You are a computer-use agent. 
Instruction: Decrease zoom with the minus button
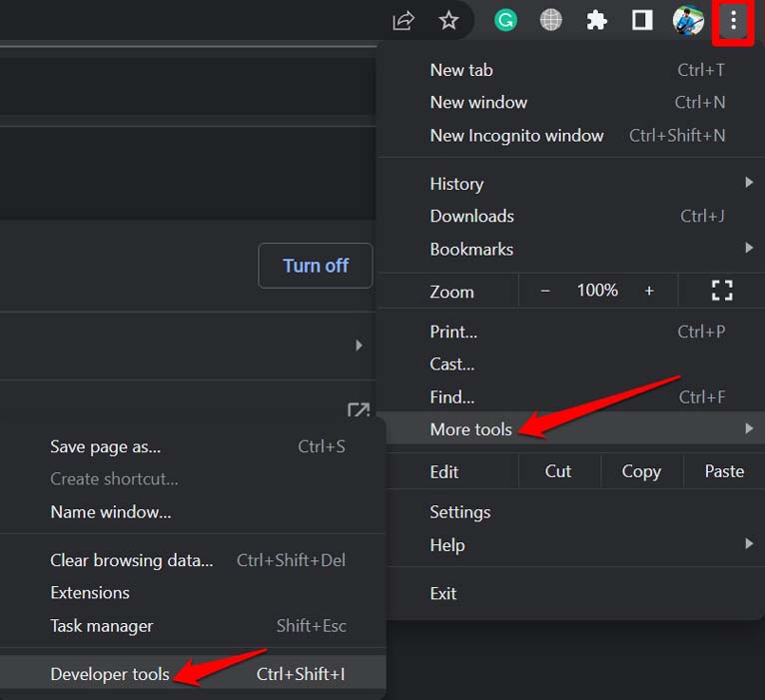pos(545,292)
